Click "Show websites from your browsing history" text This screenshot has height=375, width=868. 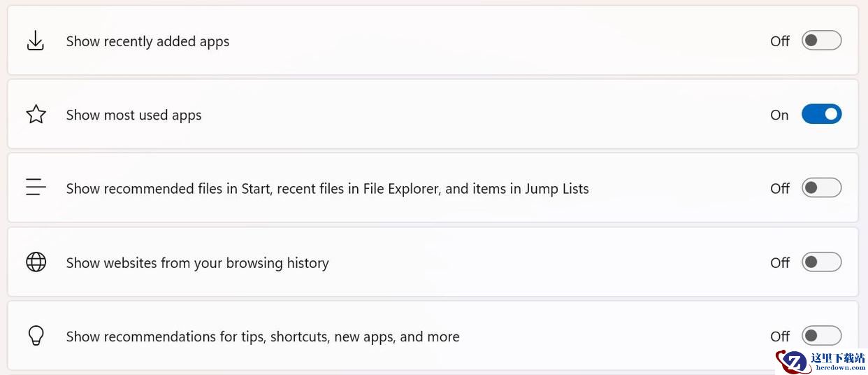point(197,263)
